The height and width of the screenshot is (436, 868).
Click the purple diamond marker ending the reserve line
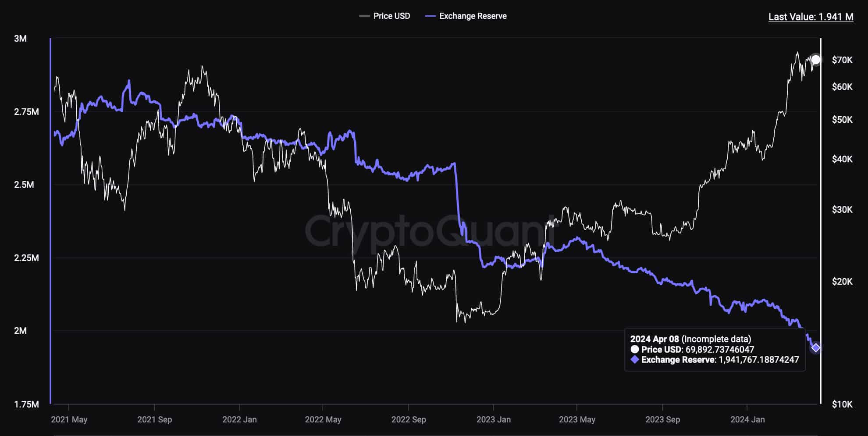816,348
